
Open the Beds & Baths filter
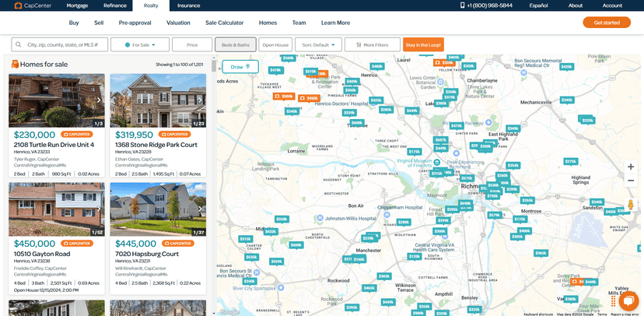(x=236, y=45)
